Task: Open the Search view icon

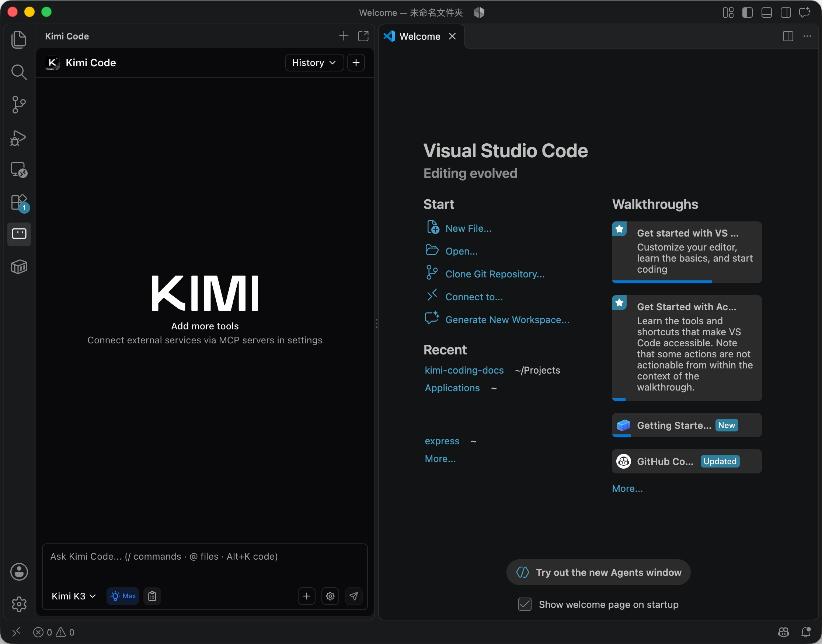Action: pos(19,72)
